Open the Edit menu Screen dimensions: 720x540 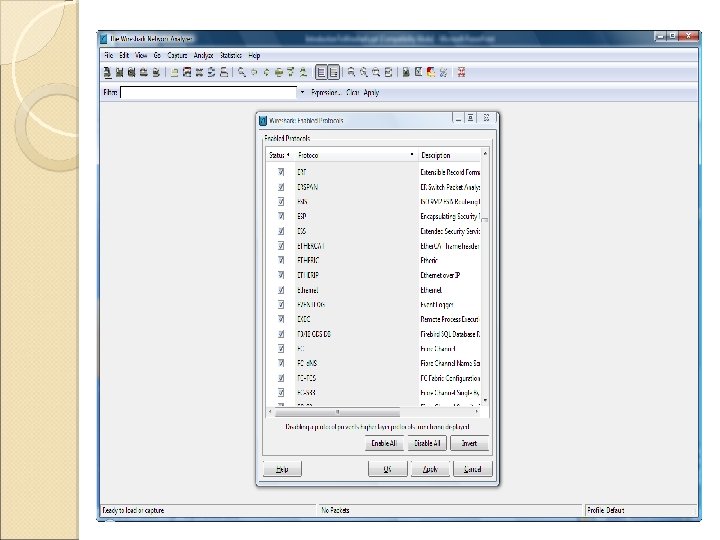124,55
